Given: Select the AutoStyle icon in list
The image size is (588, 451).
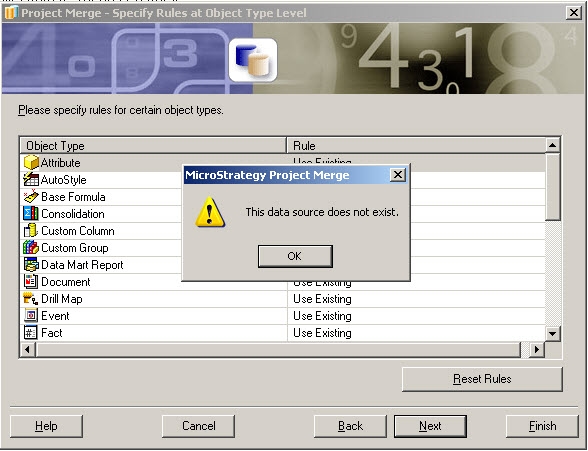Looking at the screenshot, I should (x=31, y=180).
